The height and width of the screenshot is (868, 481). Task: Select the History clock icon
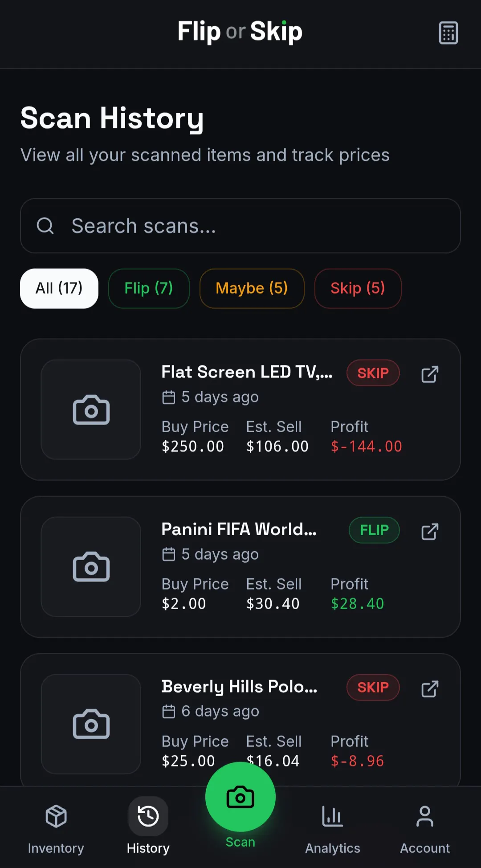point(148,816)
